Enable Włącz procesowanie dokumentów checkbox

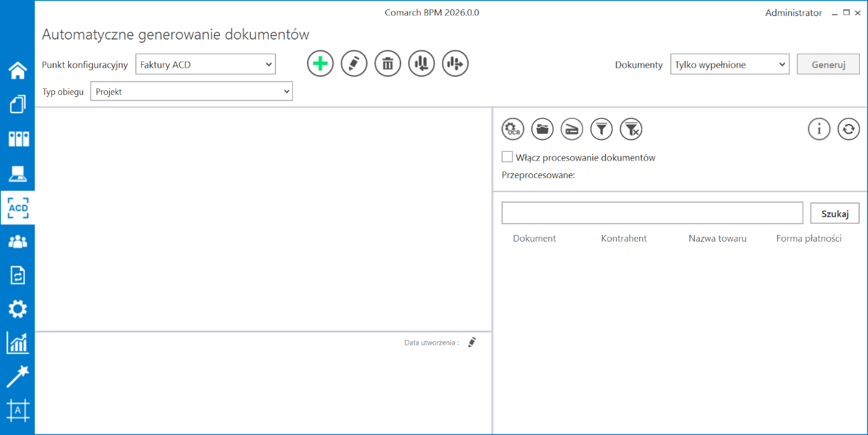507,157
